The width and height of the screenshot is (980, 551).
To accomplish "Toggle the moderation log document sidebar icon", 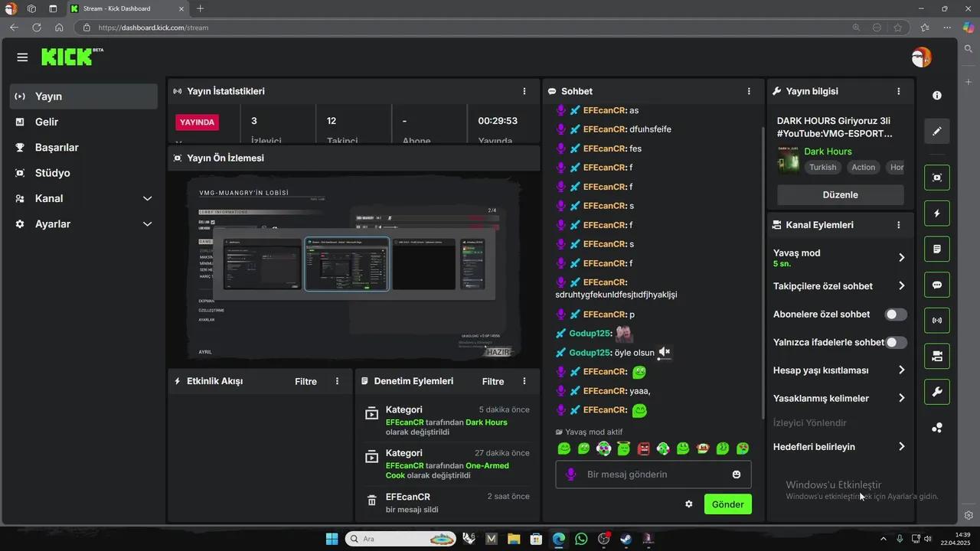I will click(x=937, y=249).
